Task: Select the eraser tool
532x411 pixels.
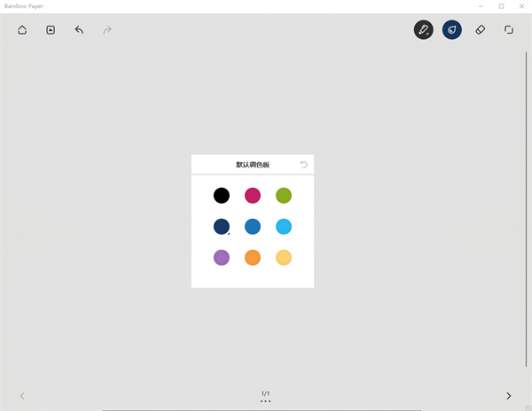Action: click(x=480, y=30)
